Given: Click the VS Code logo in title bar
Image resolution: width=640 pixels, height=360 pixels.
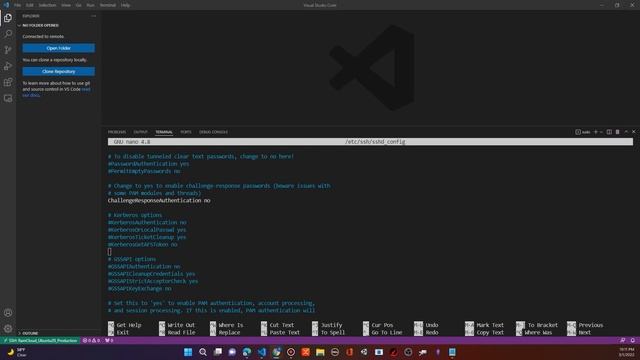Looking at the screenshot, I should coord(6,5).
